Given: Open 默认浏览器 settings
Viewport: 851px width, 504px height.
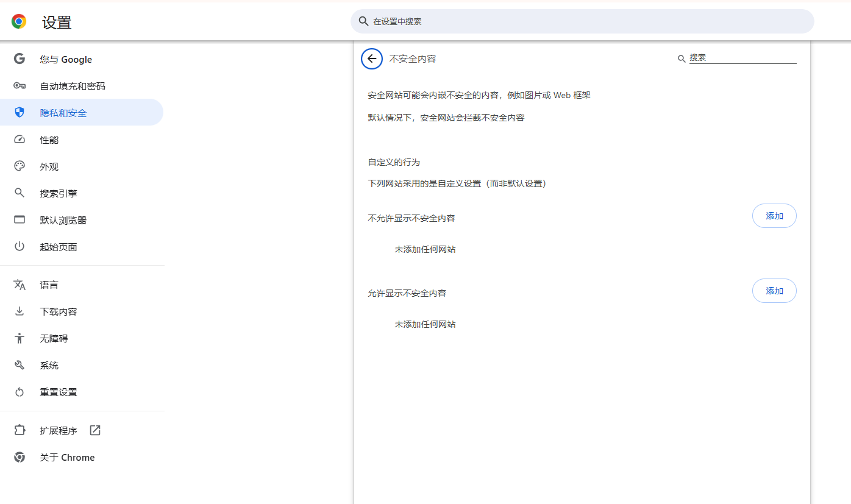Looking at the screenshot, I should (x=82, y=220).
